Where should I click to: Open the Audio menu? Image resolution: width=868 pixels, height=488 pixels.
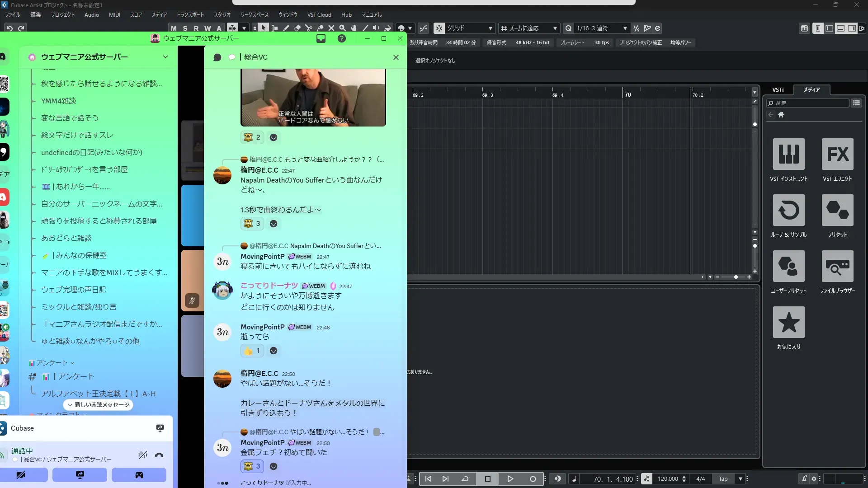[91, 15]
